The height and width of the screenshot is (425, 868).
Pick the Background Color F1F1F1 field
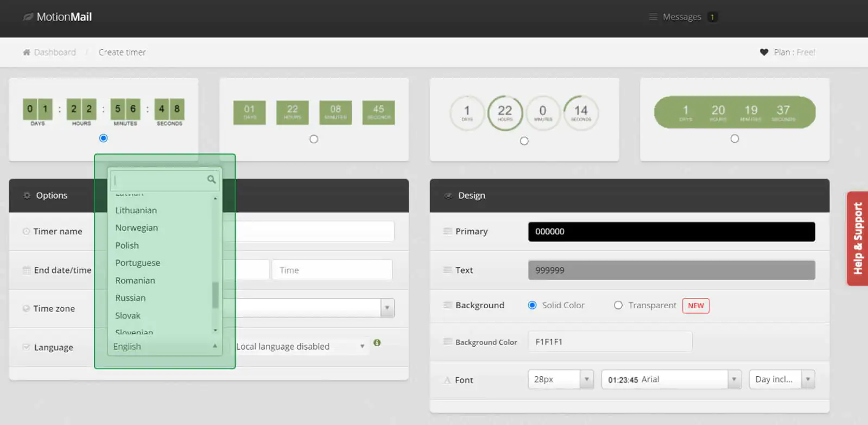[610, 341]
